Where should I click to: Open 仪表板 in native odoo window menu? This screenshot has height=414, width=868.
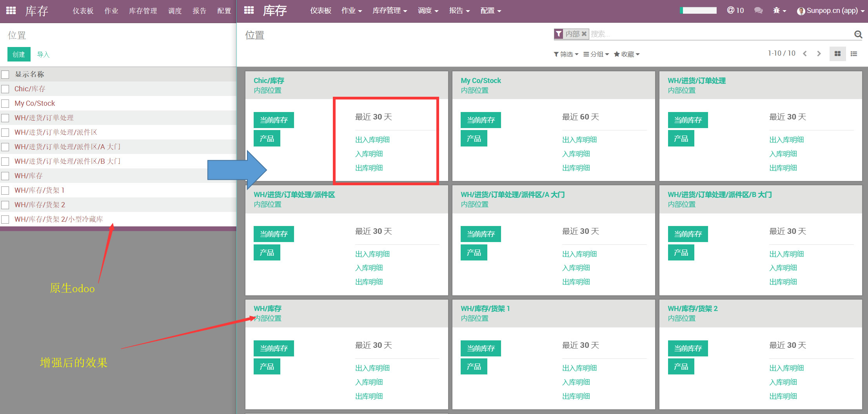(x=83, y=11)
